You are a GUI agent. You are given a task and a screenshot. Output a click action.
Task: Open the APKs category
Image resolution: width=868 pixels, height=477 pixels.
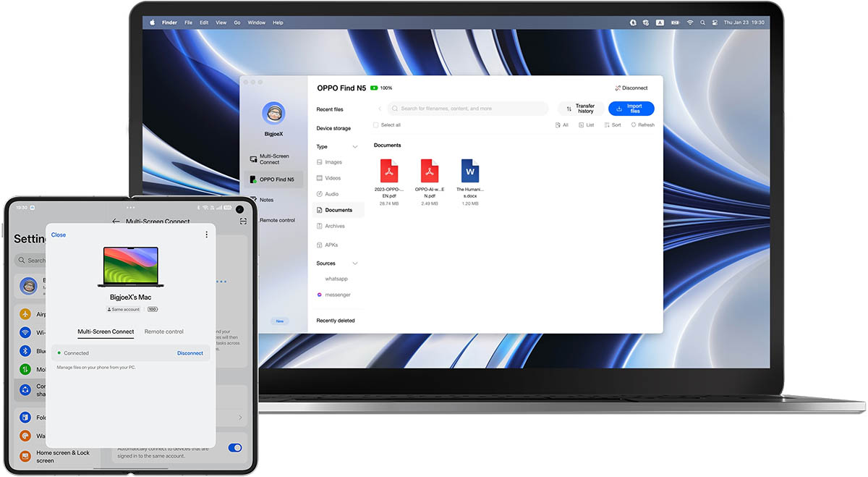(x=331, y=245)
